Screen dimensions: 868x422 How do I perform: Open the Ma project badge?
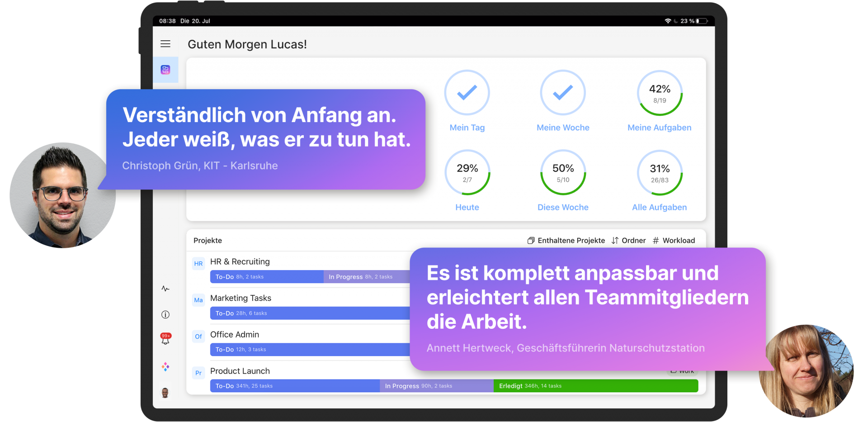198,300
